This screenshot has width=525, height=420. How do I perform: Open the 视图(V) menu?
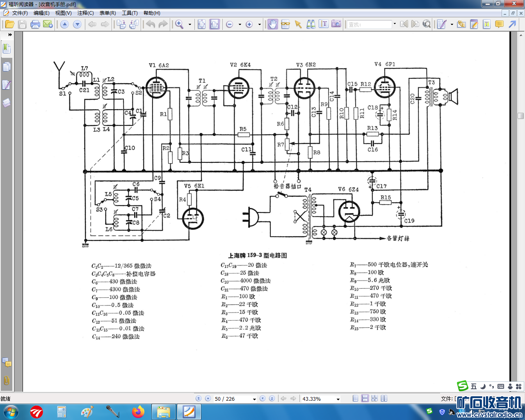click(64, 13)
